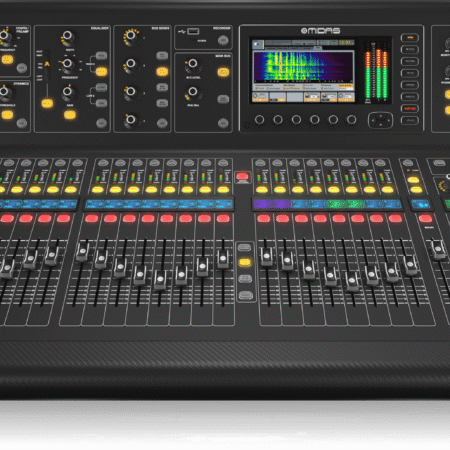
Task: Click the fifth fader of the right bank
Action: click(352, 281)
